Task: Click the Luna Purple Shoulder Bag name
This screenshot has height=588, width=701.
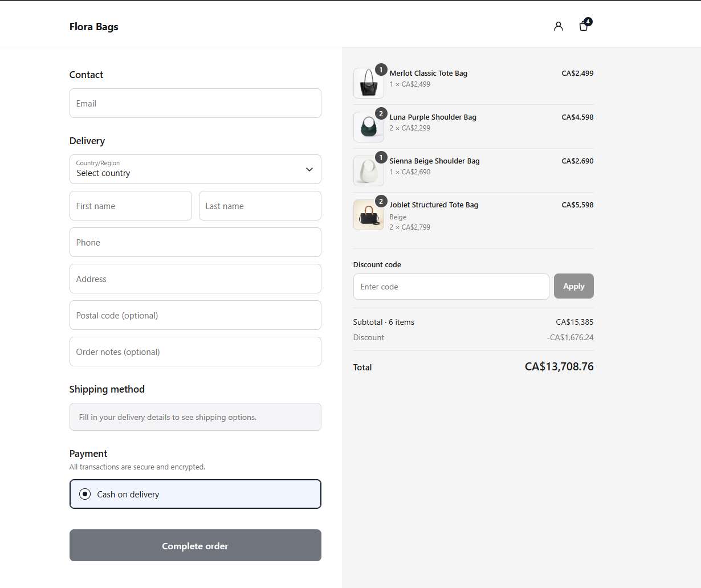Action: pyautogui.click(x=433, y=117)
